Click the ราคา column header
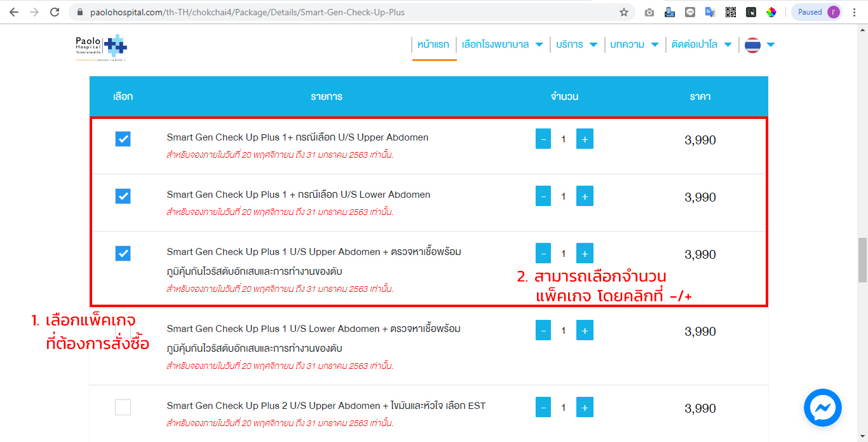This screenshot has width=868, height=442. 700,97
